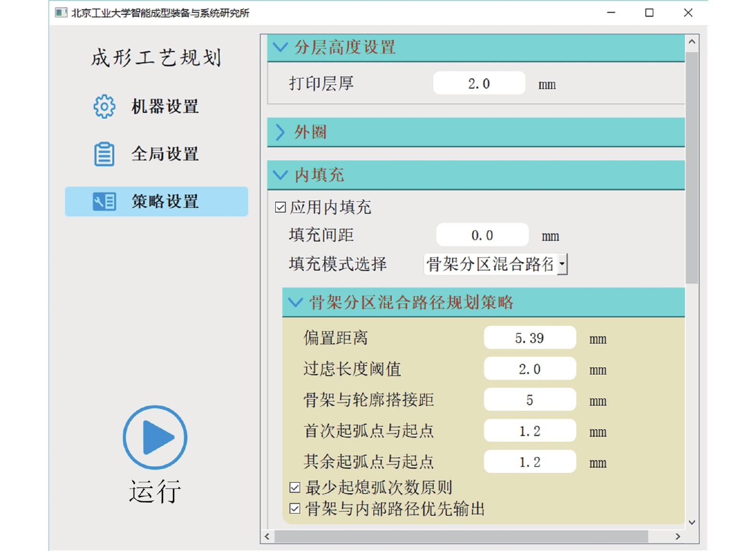Click the vertical scrollbar thumb
The image size is (756, 551).
pos(692,168)
